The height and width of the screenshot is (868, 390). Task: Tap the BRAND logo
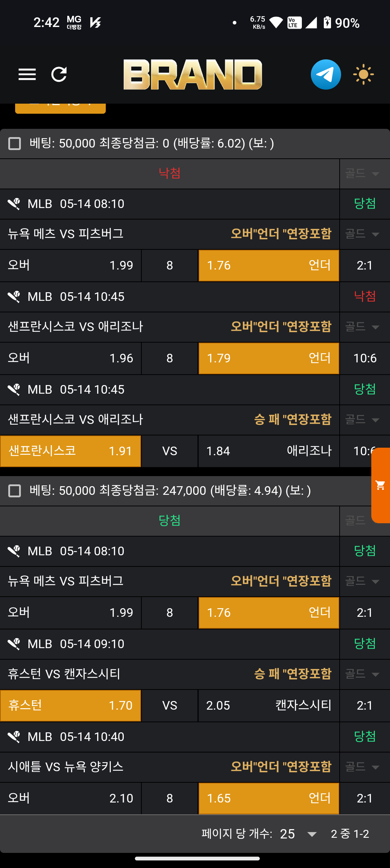193,74
